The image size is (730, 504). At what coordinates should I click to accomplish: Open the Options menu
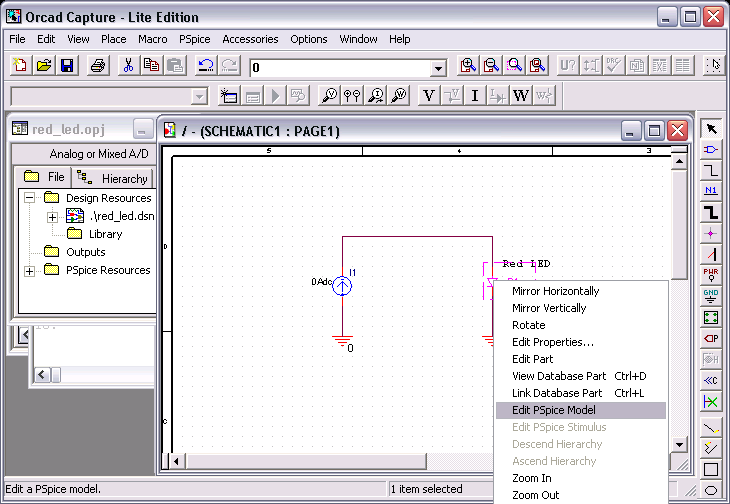[309, 39]
